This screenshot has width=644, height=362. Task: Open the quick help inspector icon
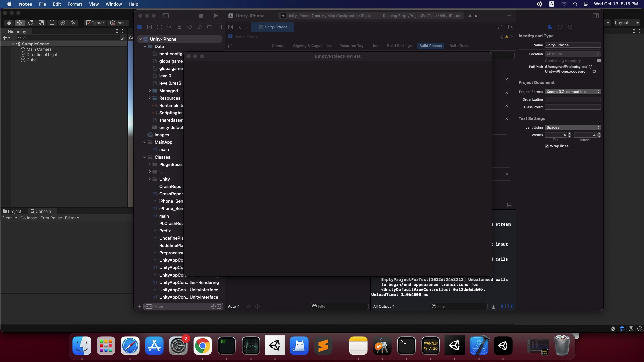(x=570, y=27)
